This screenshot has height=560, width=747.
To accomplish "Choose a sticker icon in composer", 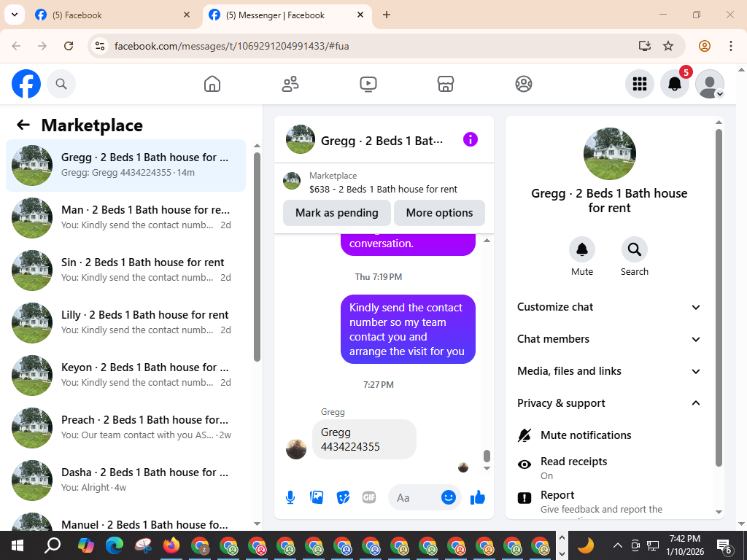I will pos(343,497).
